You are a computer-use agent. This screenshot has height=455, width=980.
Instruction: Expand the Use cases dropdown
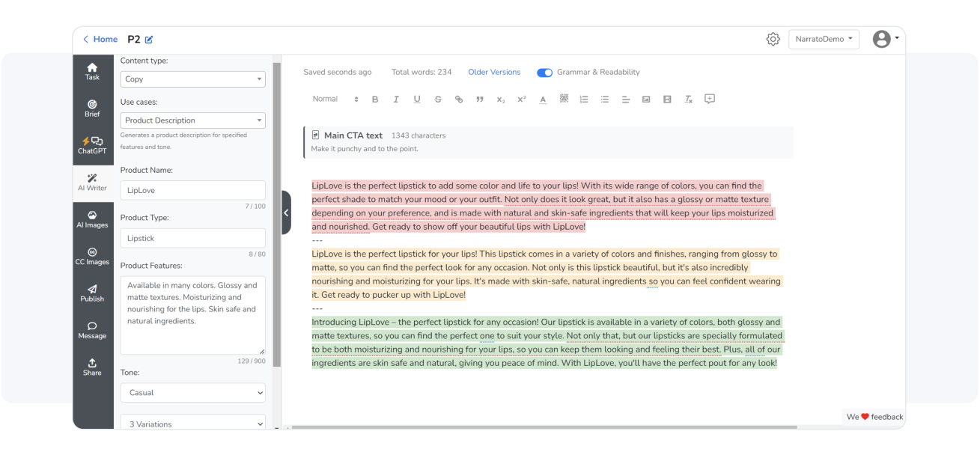click(192, 120)
